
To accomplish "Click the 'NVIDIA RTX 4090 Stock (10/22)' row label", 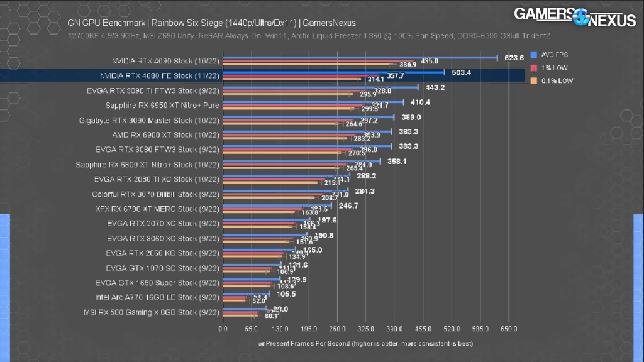I will (165, 61).
